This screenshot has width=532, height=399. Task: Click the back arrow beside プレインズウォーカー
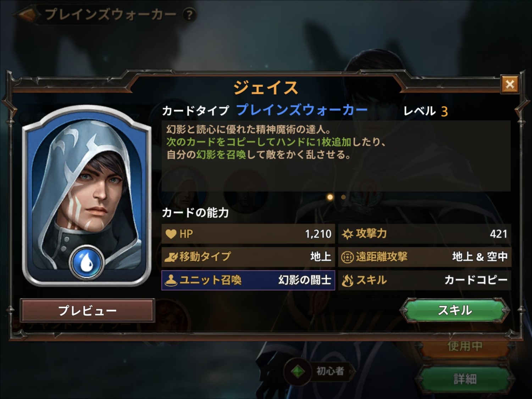pos(26,15)
